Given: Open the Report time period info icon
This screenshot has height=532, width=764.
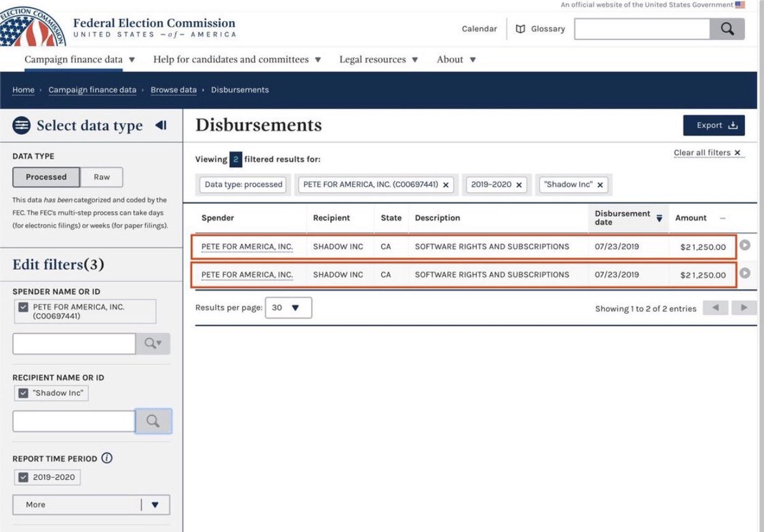Looking at the screenshot, I should 107,458.
